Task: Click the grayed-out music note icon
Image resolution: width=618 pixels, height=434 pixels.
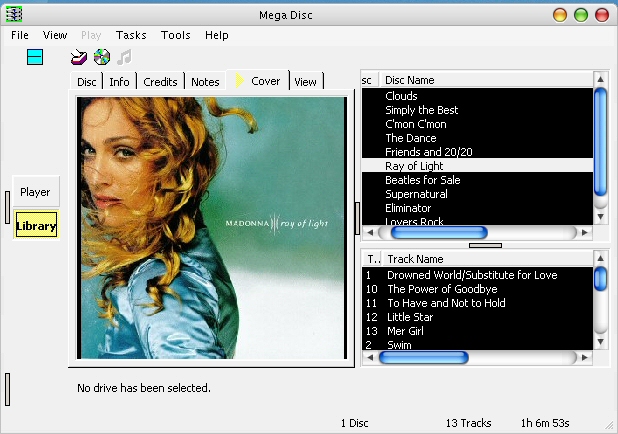Action: [125, 58]
